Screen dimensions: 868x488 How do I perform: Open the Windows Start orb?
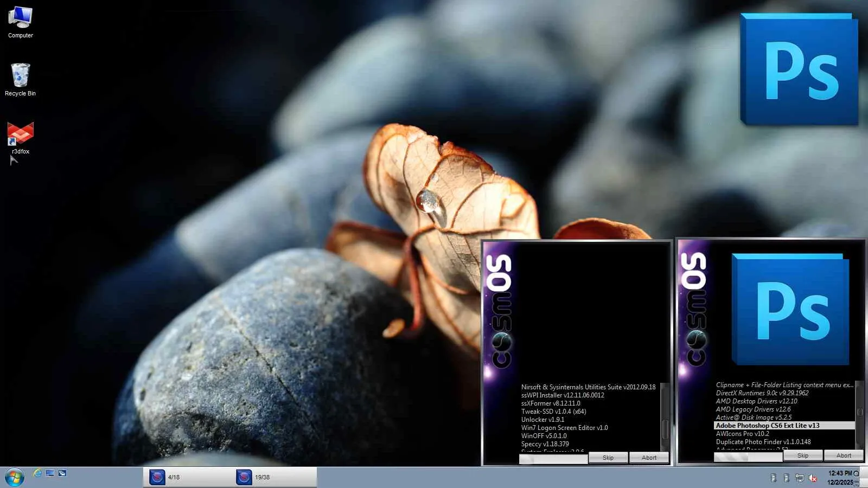coord(14,477)
